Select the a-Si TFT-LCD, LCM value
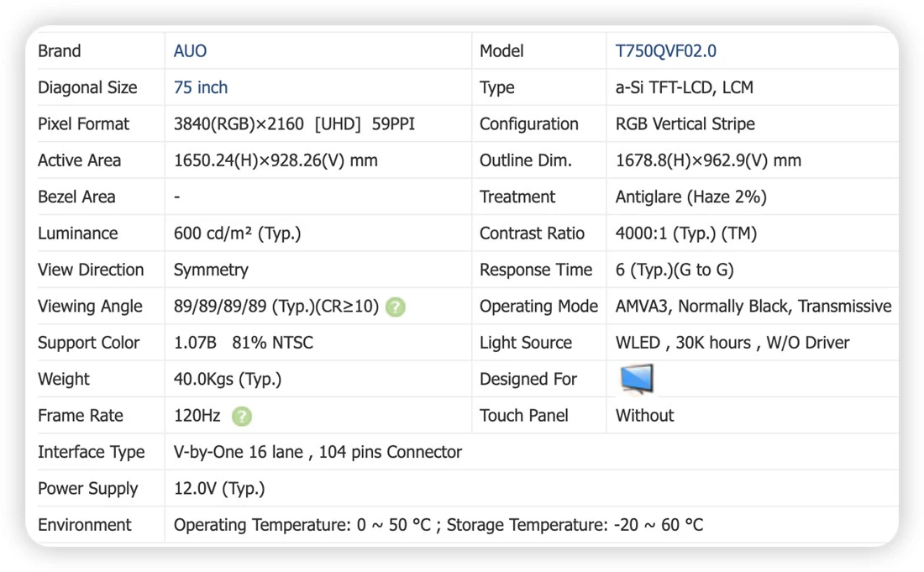 pyautogui.click(x=684, y=87)
